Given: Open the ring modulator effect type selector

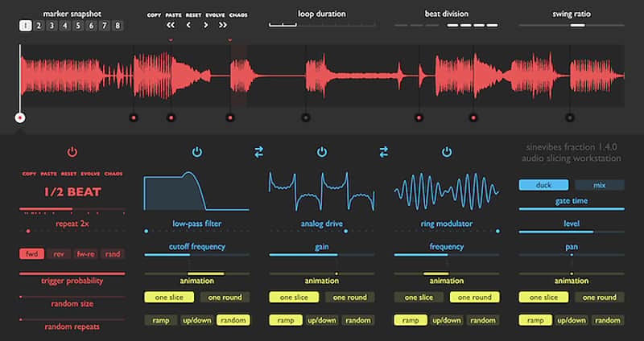Looking at the screenshot, I should pos(447,224).
